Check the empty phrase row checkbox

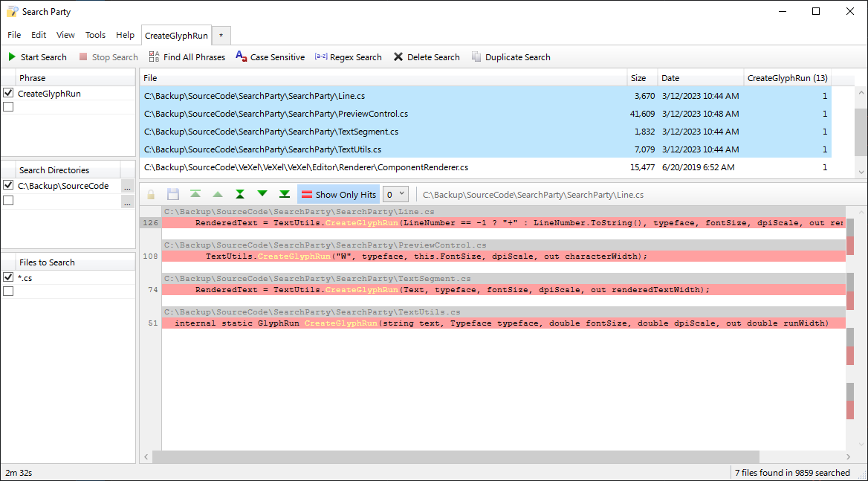[x=8, y=107]
